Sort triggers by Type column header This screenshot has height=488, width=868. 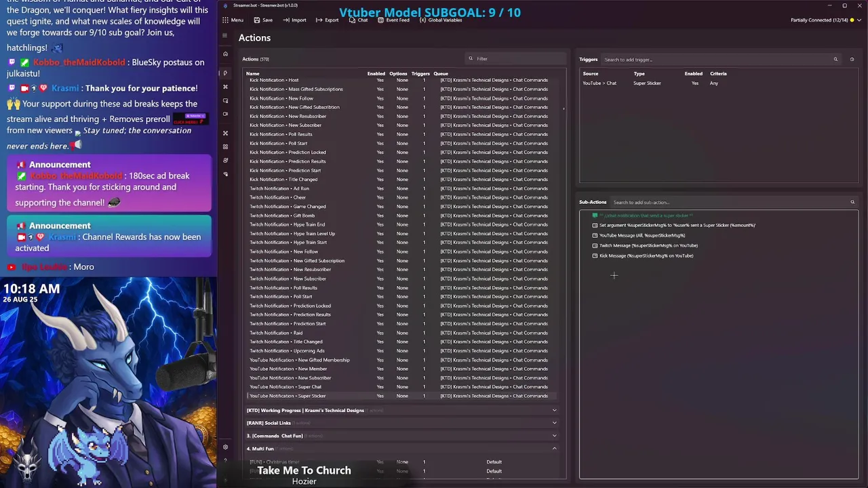[639, 74]
